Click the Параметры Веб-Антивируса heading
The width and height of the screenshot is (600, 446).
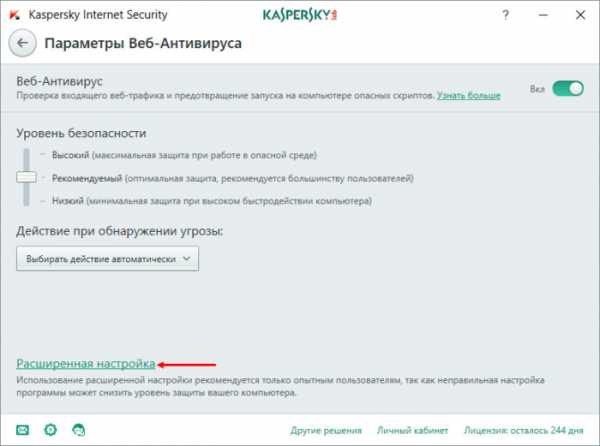click(x=143, y=43)
